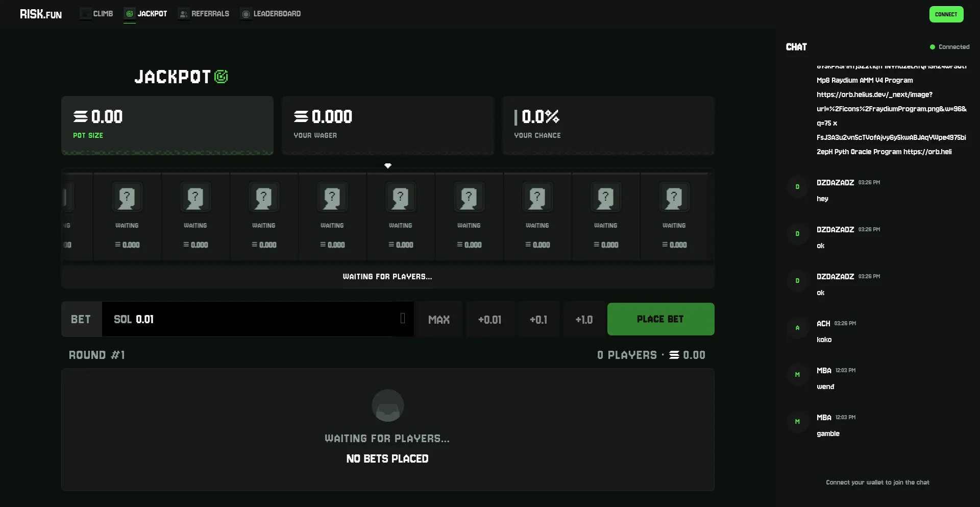Add +1.0 SOL to bet
Screen dimensions: 980x507
[x=584, y=320]
